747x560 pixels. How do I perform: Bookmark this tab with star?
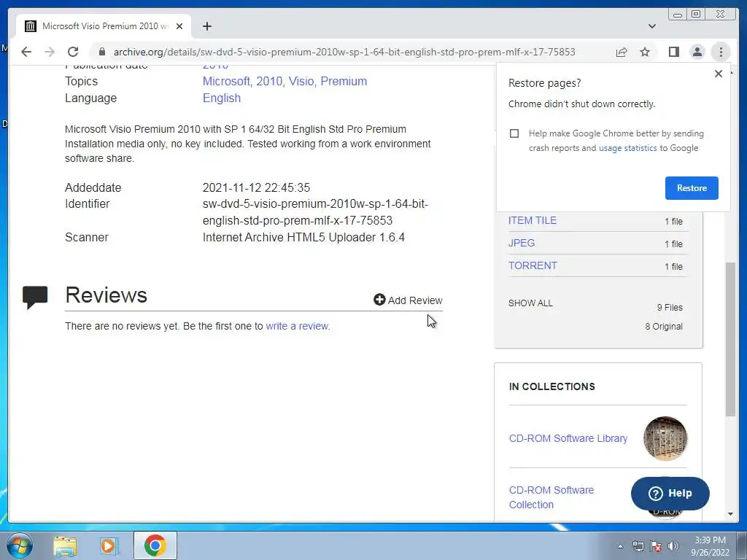(x=645, y=52)
